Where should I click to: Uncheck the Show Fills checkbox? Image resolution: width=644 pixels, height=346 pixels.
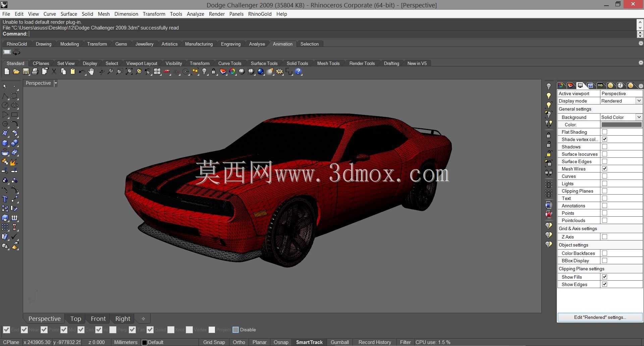click(604, 277)
